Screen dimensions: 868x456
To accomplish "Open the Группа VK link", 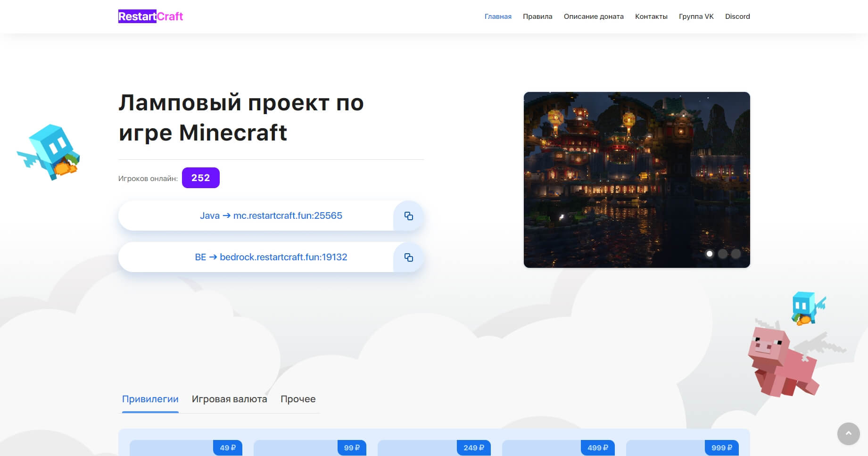I will pyautogui.click(x=696, y=17).
